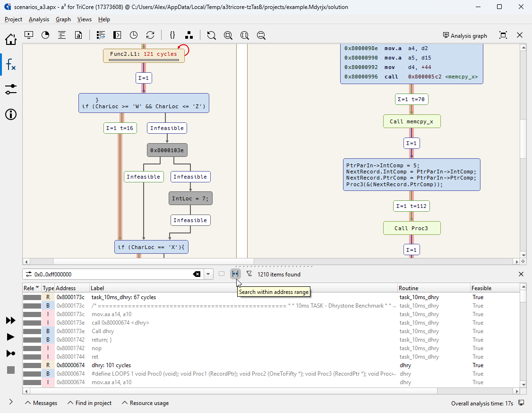Image resolution: width=532 pixels, height=413 pixels.
Task: Click the Routine column header
Action: (434, 288)
